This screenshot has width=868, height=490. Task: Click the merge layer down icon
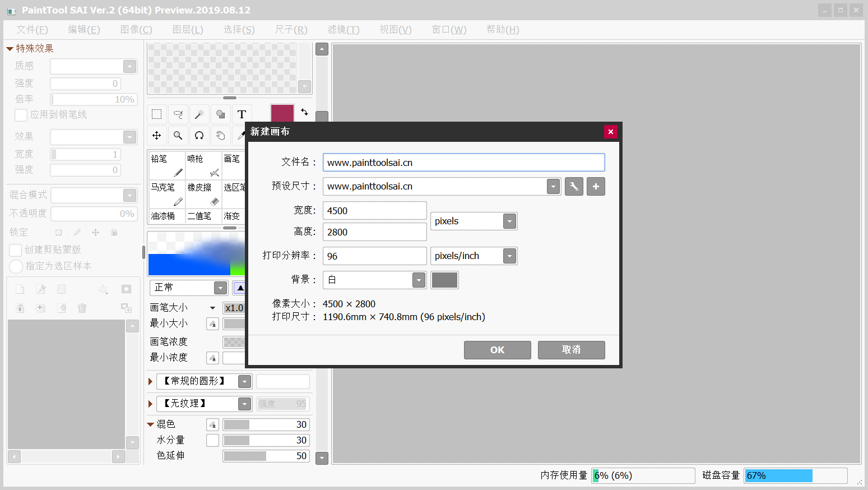(x=20, y=308)
